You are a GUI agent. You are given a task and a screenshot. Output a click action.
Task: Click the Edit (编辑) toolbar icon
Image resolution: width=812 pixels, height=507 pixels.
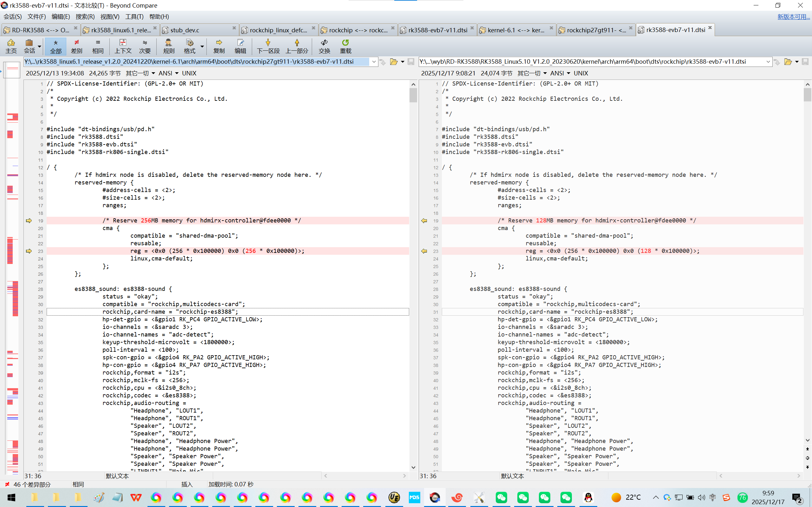[240, 46]
